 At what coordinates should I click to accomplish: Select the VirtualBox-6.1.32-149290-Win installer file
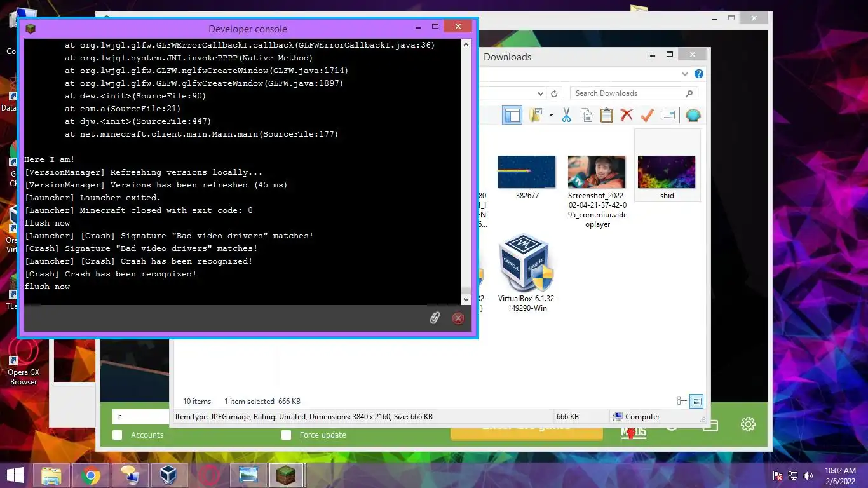click(527, 273)
